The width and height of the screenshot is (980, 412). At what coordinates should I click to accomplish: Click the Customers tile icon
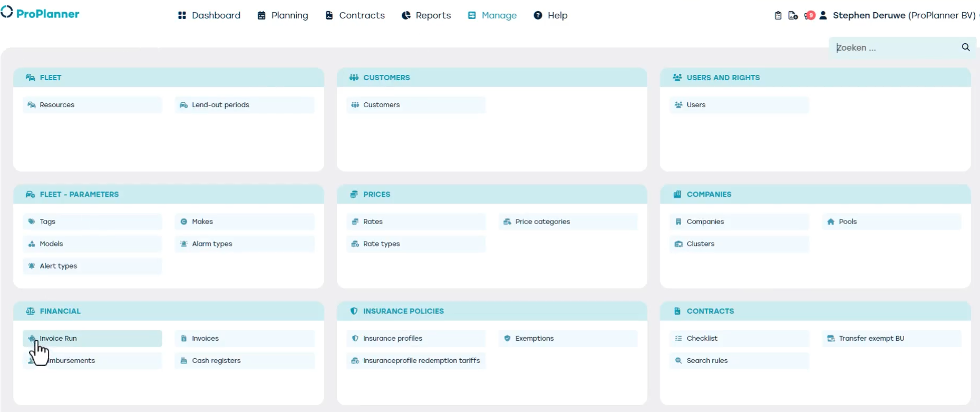(355, 105)
